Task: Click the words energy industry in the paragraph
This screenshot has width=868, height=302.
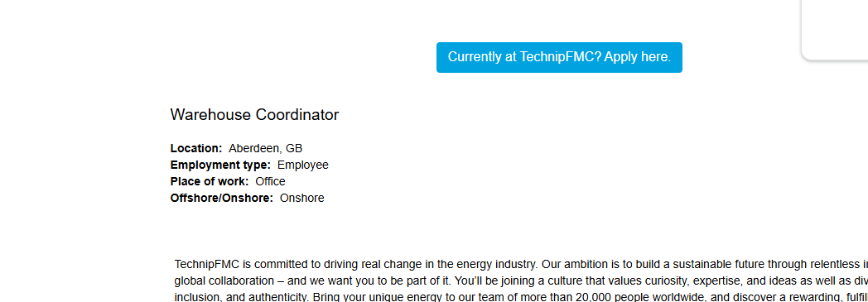Action: click(x=503, y=265)
